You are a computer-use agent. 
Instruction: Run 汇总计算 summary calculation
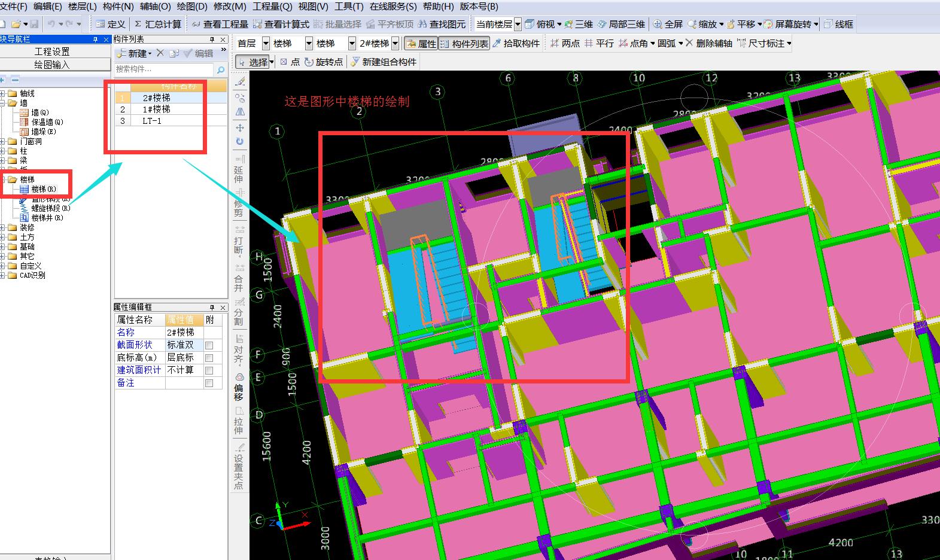157,24
